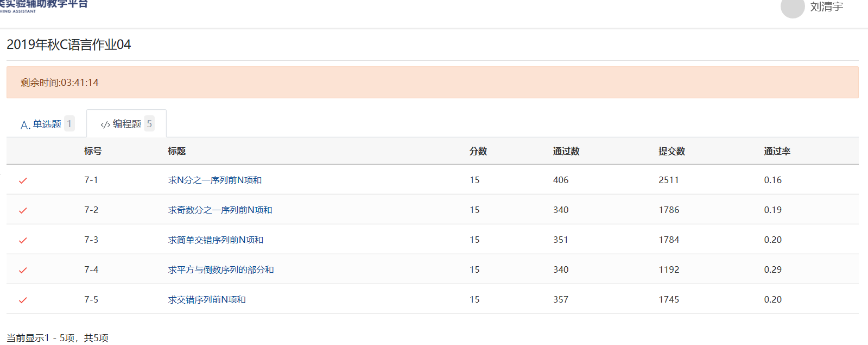The height and width of the screenshot is (345, 868).
Task: Open problem 求简单交错序列前N项和
Action: pos(216,240)
